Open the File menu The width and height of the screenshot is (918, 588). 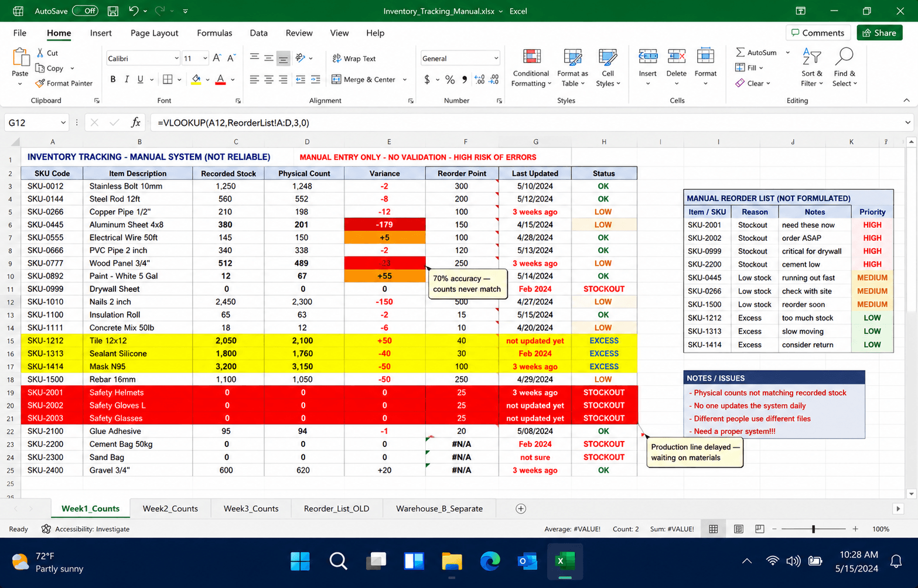20,33
